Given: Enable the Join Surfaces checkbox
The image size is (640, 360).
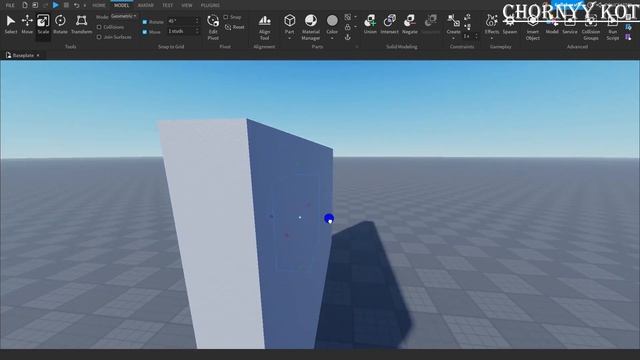Looking at the screenshot, I should coord(99,37).
